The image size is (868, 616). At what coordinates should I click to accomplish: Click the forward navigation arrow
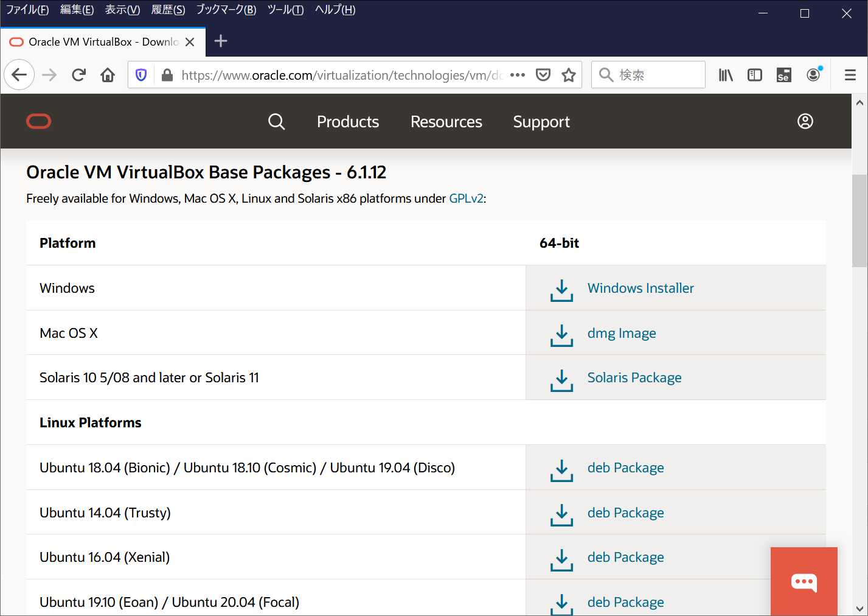[49, 75]
